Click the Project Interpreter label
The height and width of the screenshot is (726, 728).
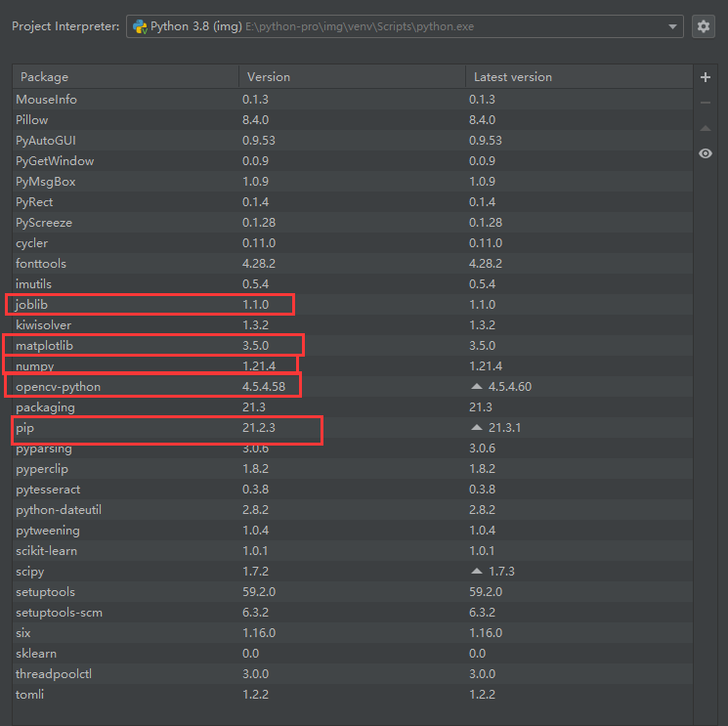tap(65, 26)
